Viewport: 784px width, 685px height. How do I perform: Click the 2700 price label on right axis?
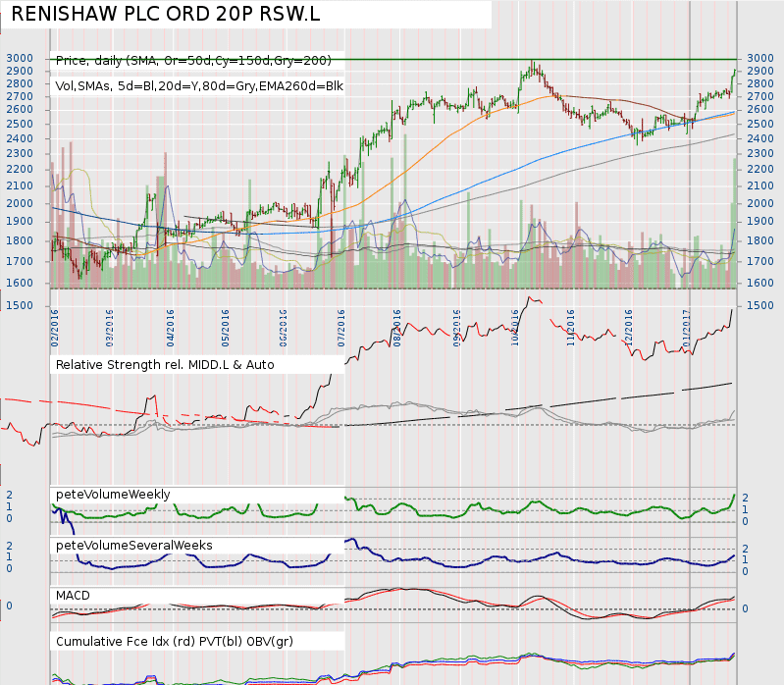(x=760, y=96)
